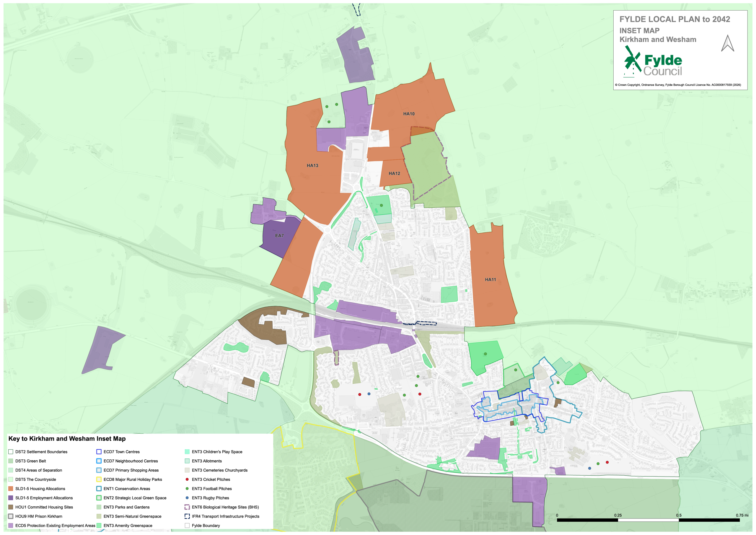
Task: Click the HA12 housing site label
Action: [395, 173]
